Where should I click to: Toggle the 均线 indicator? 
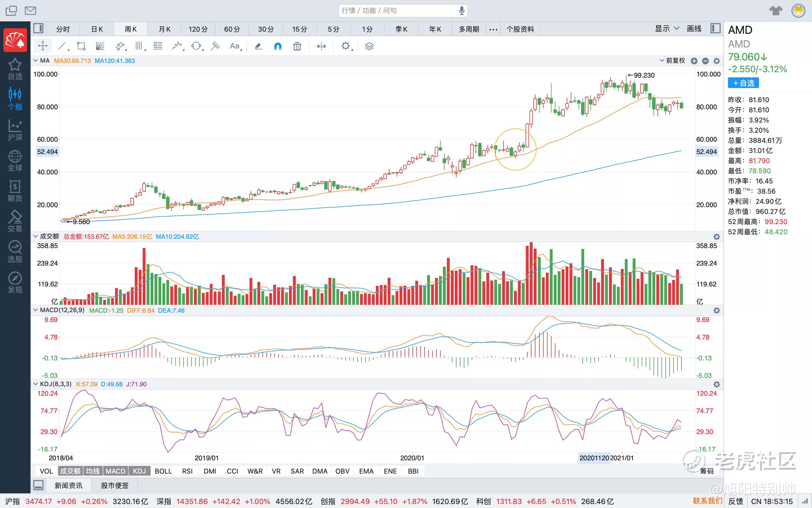point(92,471)
